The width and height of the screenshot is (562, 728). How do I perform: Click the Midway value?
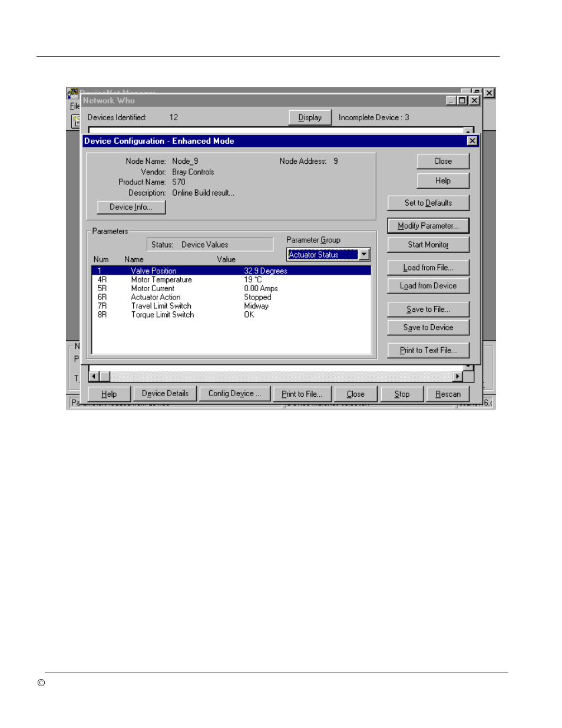point(256,306)
